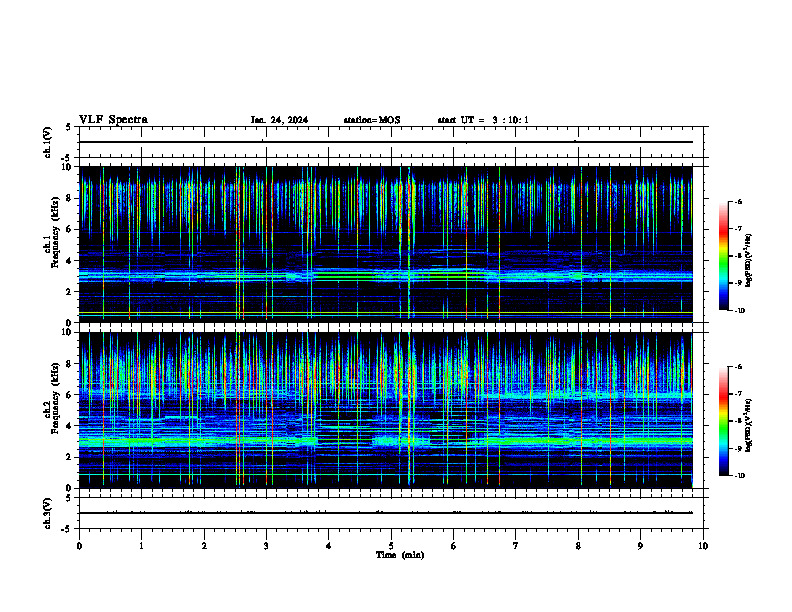Click -9 label on ch.2 color bar

(x=738, y=448)
